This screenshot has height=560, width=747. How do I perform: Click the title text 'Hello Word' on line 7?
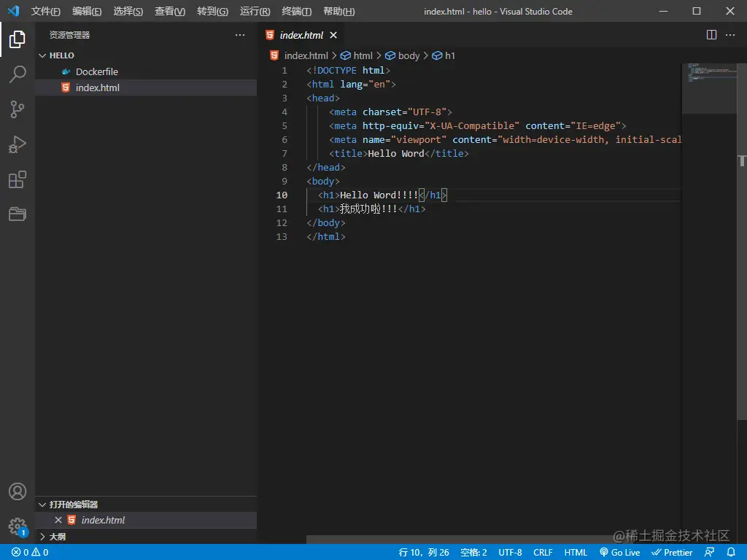pyautogui.click(x=396, y=153)
